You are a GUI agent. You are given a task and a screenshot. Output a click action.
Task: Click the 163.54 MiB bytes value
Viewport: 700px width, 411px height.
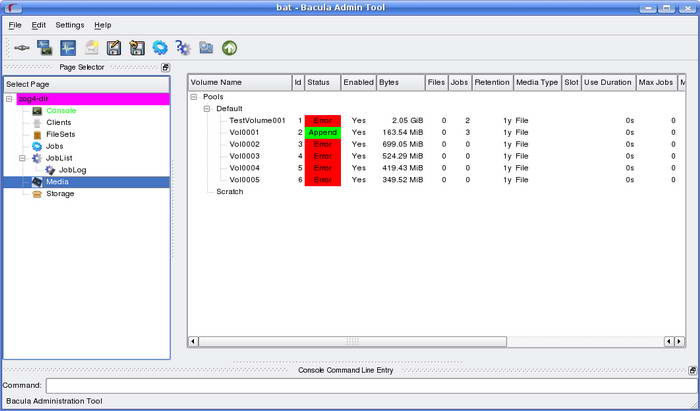(402, 133)
